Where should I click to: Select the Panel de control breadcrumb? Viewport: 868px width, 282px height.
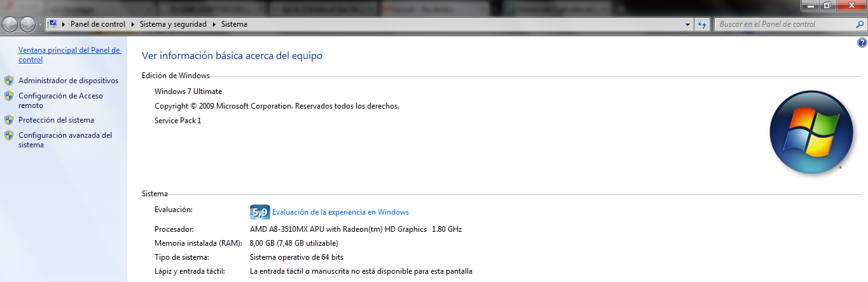point(99,24)
